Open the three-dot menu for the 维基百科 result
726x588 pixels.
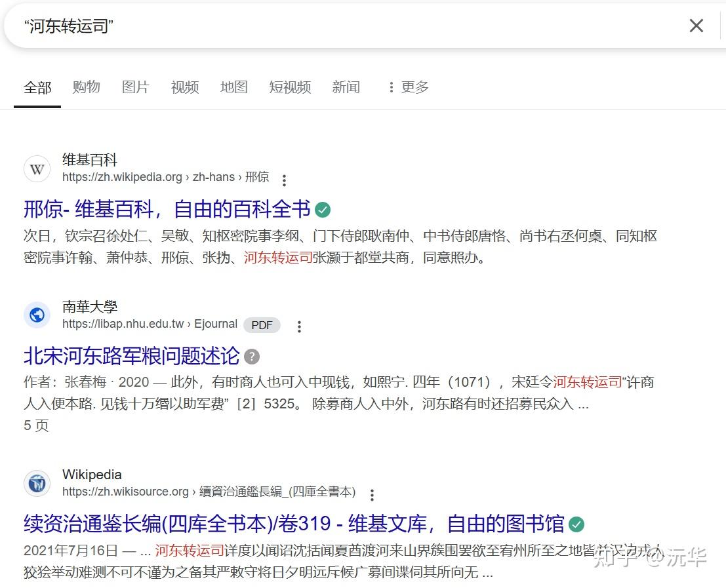pyautogui.click(x=285, y=180)
